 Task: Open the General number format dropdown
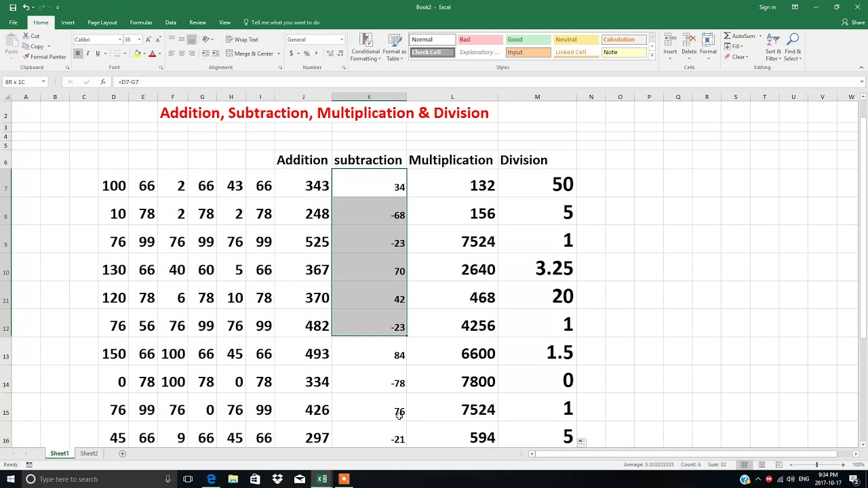342,39
